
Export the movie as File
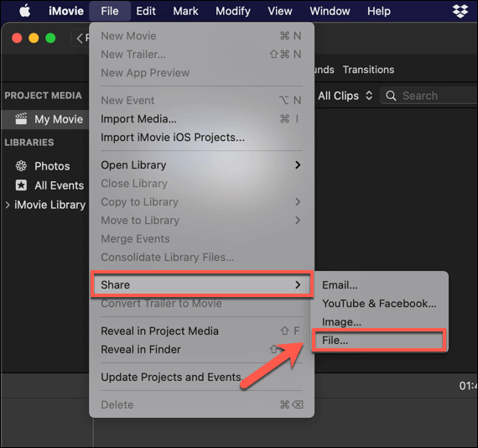coord(380,341)
